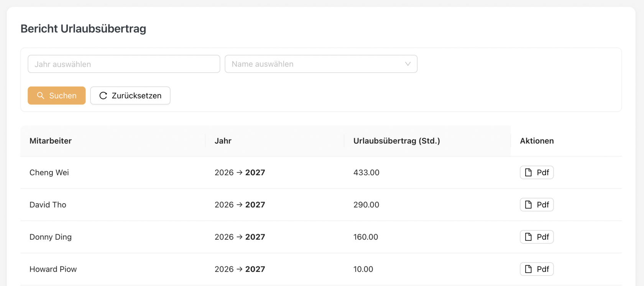Click the 10.00 carryover value

click(363, 269)
